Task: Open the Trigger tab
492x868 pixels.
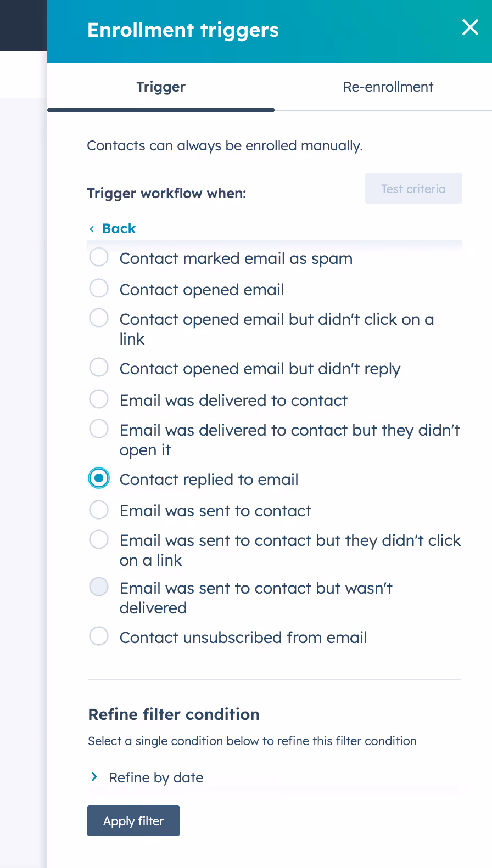Action: tap(161, 87)
